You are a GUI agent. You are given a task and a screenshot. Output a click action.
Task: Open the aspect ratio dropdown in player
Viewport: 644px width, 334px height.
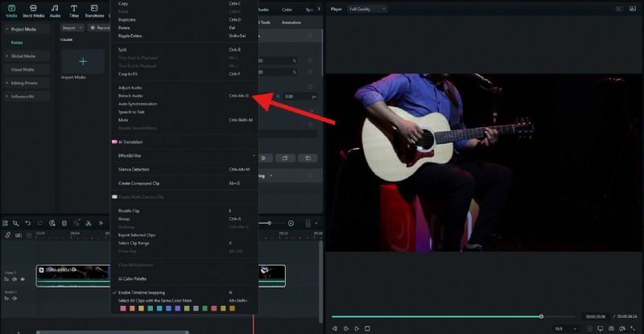[566, 328]
